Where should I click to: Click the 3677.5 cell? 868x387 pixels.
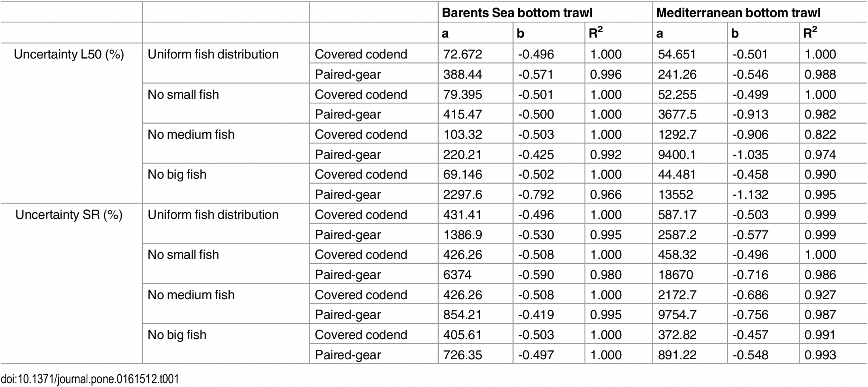point(677,114)
